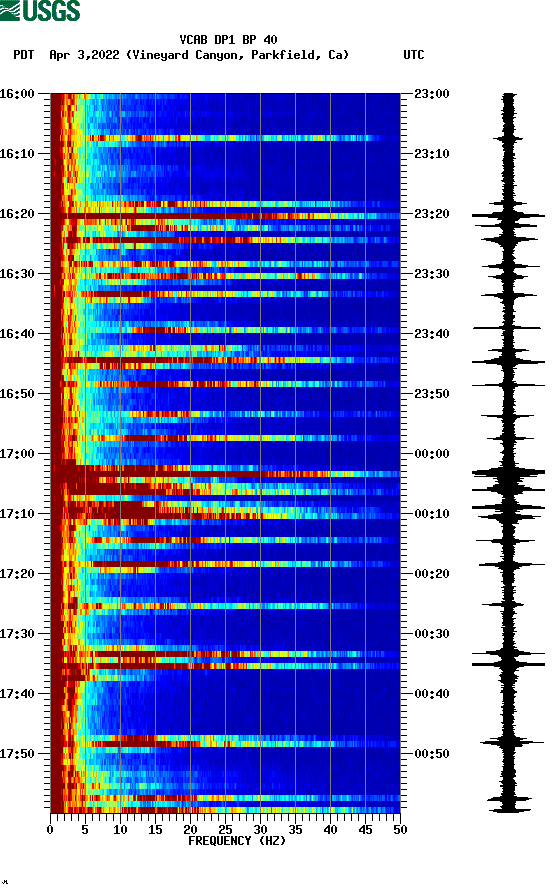Click the '17:50' PDT time label
Image resolution: width=552 pixels, height=893 pixels.
(17, 753)
